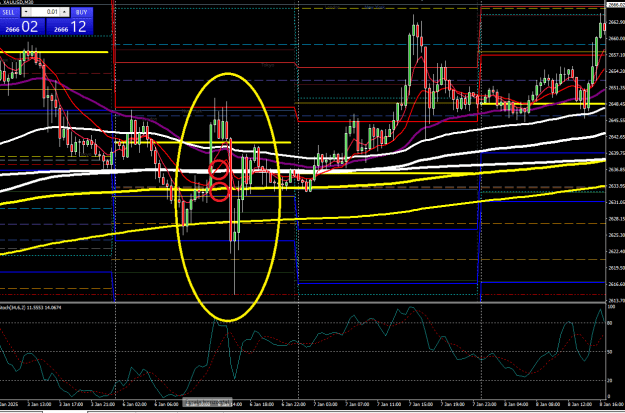Click the '8 Jan 08:00' time axis label
The width and height of the screenshot is (625, 413).
tap(548, 404)
